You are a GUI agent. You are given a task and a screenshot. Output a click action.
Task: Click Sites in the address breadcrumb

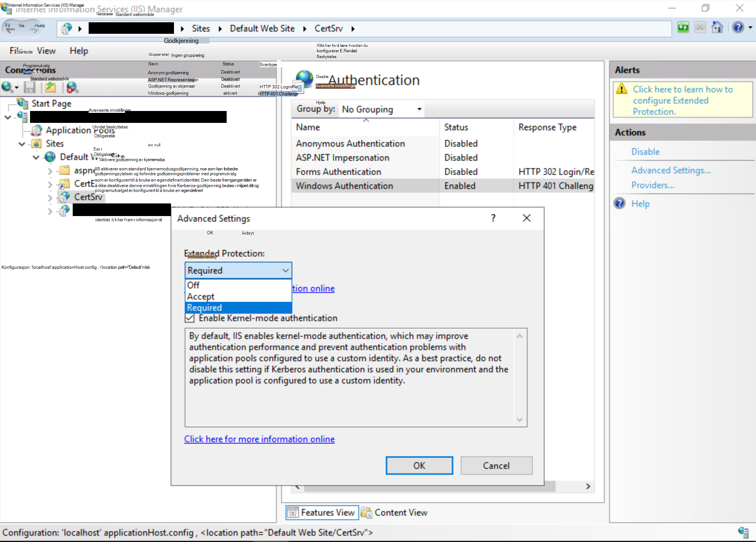(201, 29)
